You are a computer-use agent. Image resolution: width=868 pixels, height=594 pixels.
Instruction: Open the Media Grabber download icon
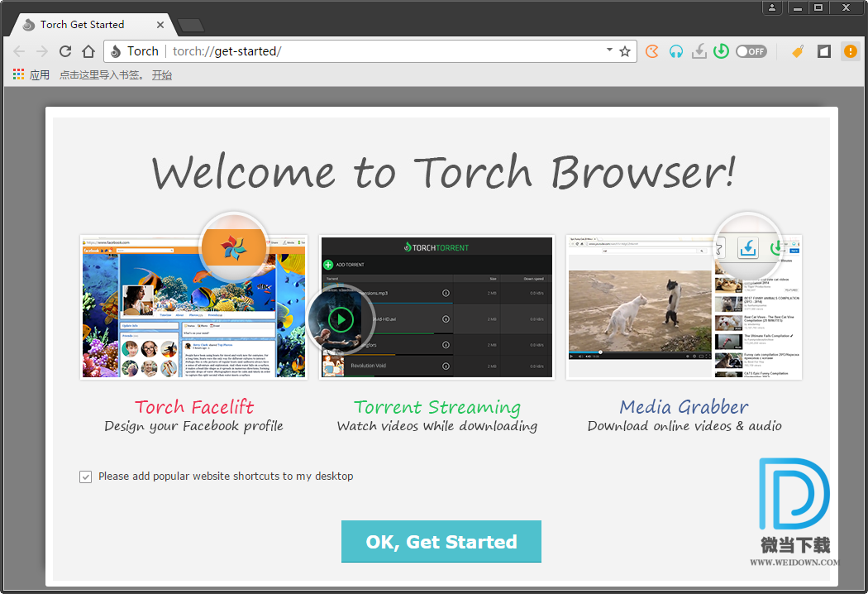pyautogui.click(x=699, y=51)
